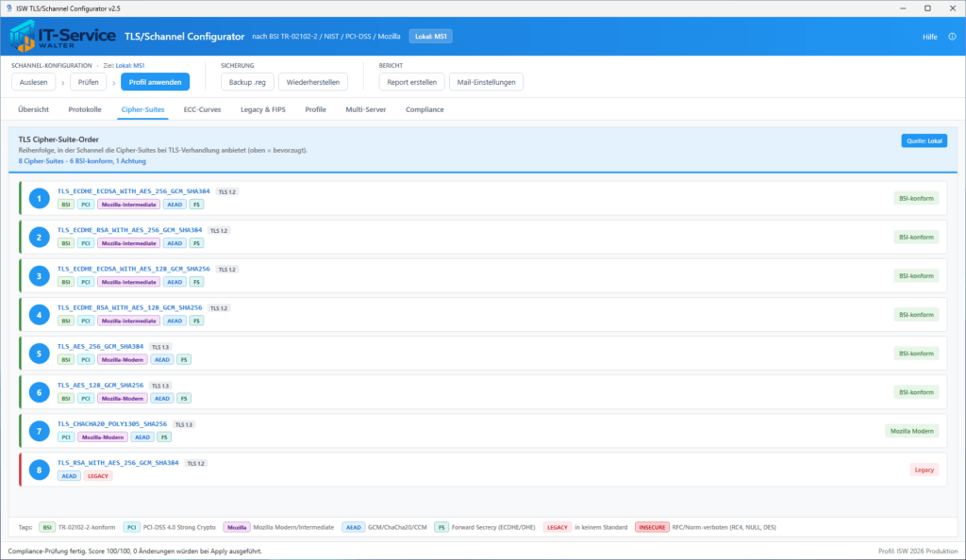Select TLS_ECDHE_RSA_WITH_AES_256_GCM_SHA384 suite name
Image resolution: width=966 pixels, height=560 pixels.
[x=130, y=230]
